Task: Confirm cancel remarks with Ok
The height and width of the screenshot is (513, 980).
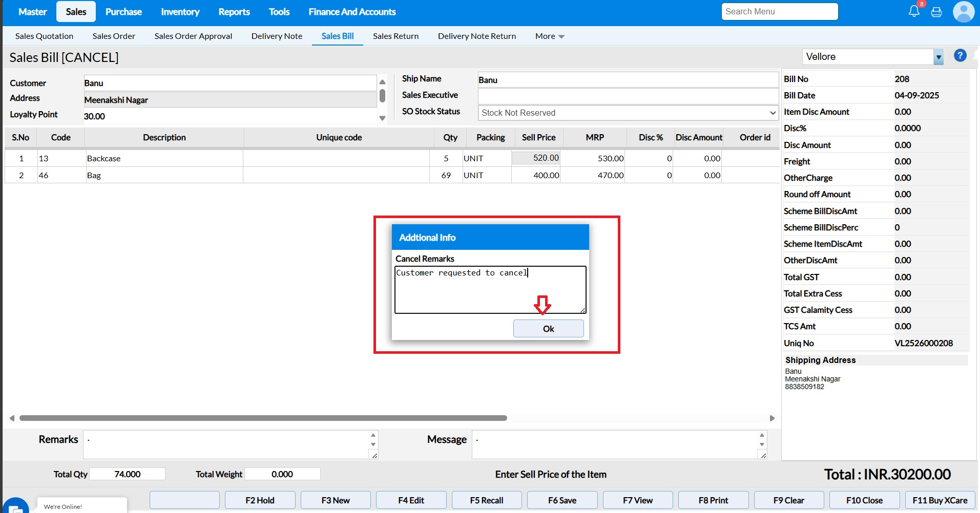Action: click(x=548, y=329)
